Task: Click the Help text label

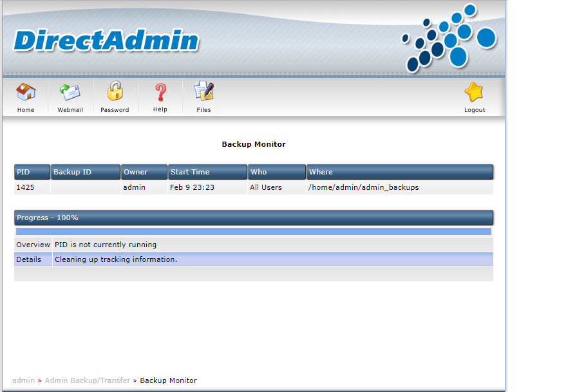Action: [160, 109]
